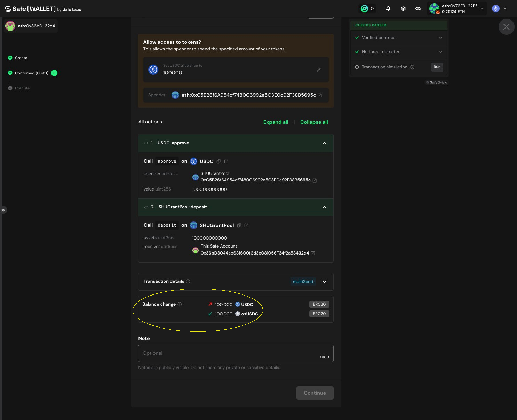
Task: Open spender address in block explorer
Action: [x=320, y=95]
